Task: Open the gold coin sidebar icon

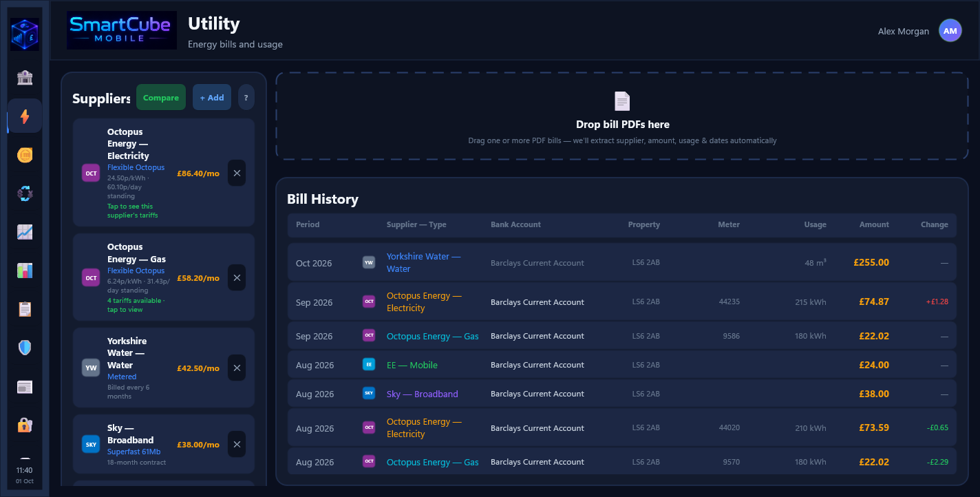Action: coord(25,155)
